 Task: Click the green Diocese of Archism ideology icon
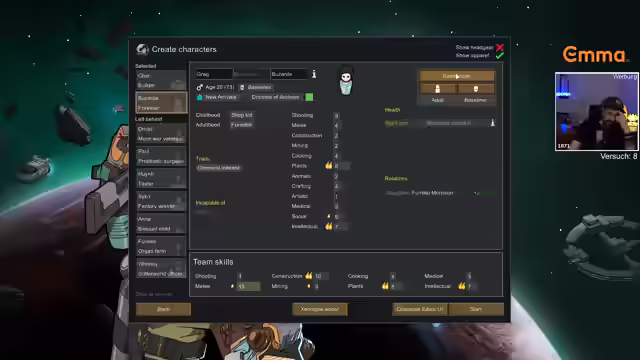point(309,97)
